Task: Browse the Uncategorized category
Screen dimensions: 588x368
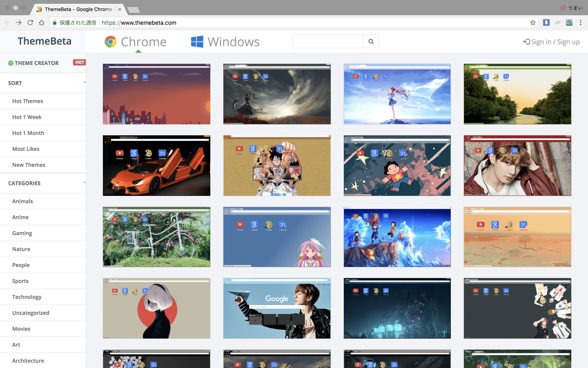Action: click(31, 313)
